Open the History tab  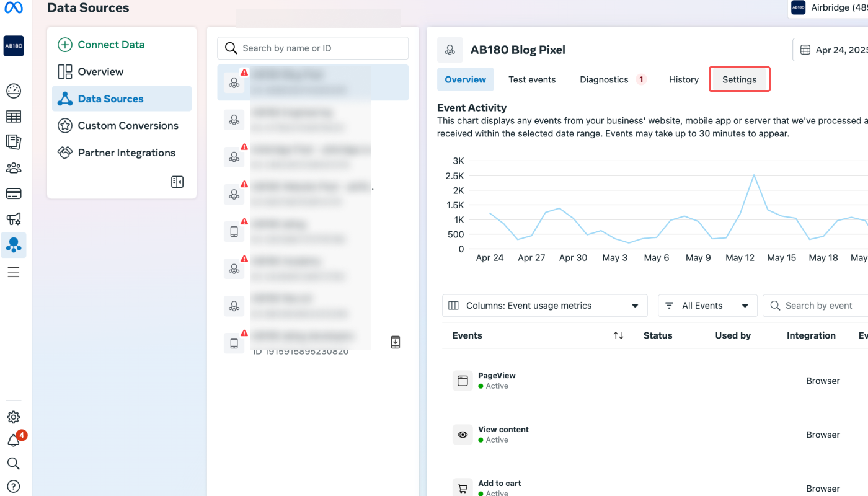(x=684, y=79)
